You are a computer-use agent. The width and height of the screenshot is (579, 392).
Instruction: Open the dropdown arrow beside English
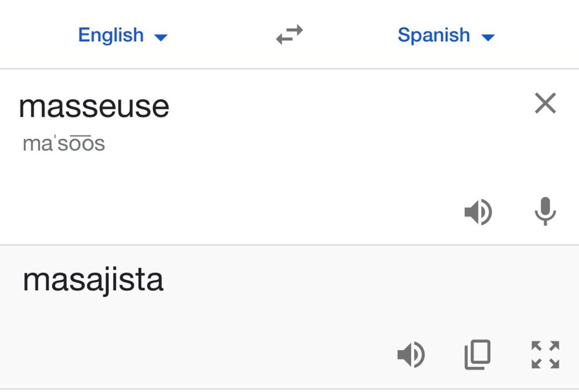(161, 38)
